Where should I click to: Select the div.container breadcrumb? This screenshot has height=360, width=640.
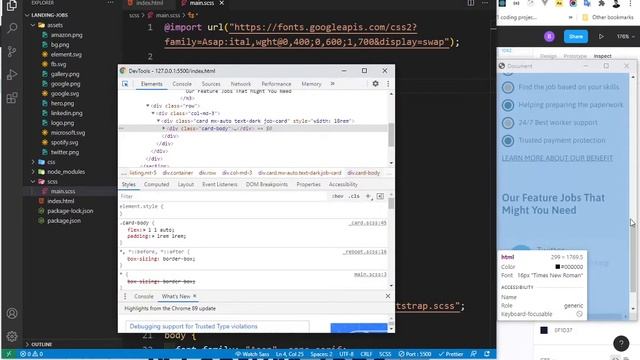coord(178,173)
